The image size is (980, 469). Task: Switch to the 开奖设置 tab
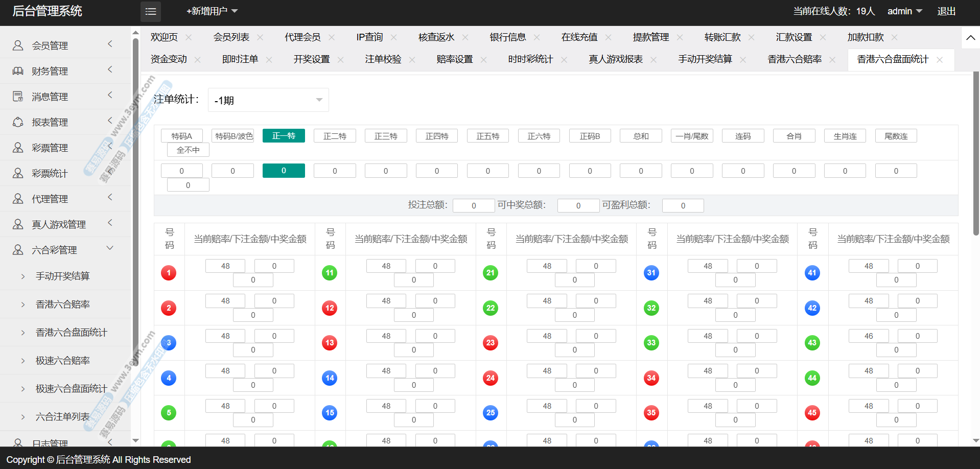click(312, 59)
